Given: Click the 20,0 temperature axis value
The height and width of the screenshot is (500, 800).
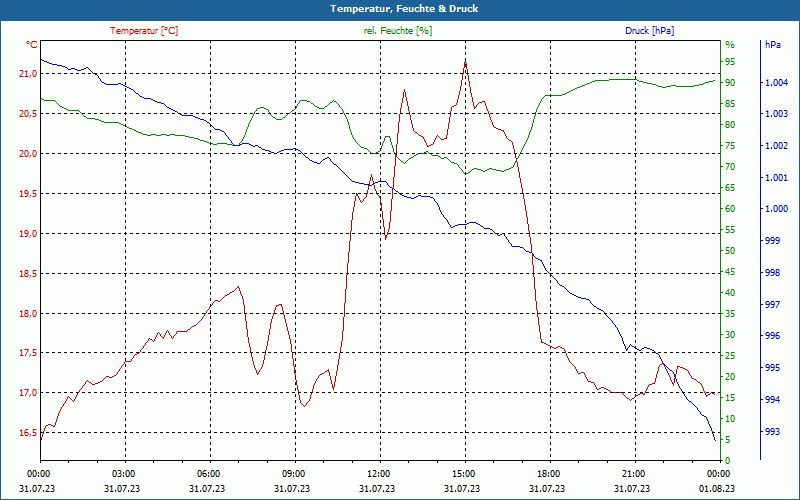Looking at the screenshot, I should coord(28,154).
